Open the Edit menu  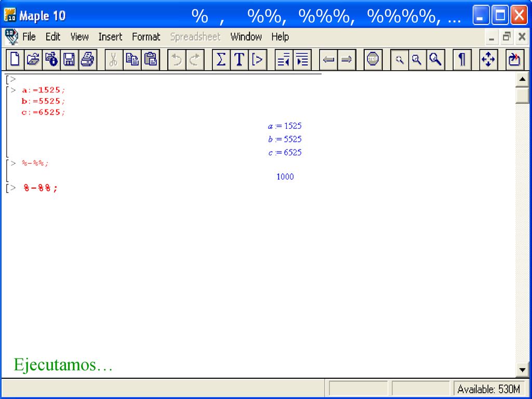53,37
